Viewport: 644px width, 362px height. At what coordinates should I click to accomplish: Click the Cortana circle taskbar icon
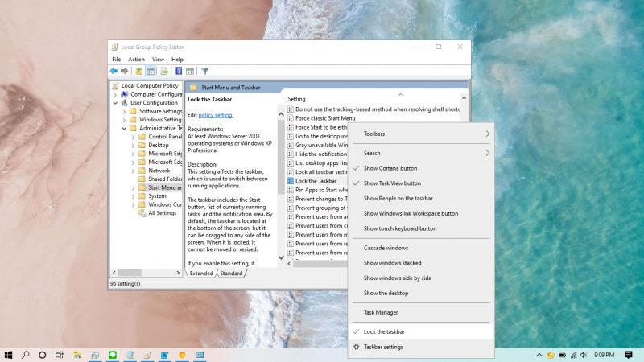pos(43,355)
